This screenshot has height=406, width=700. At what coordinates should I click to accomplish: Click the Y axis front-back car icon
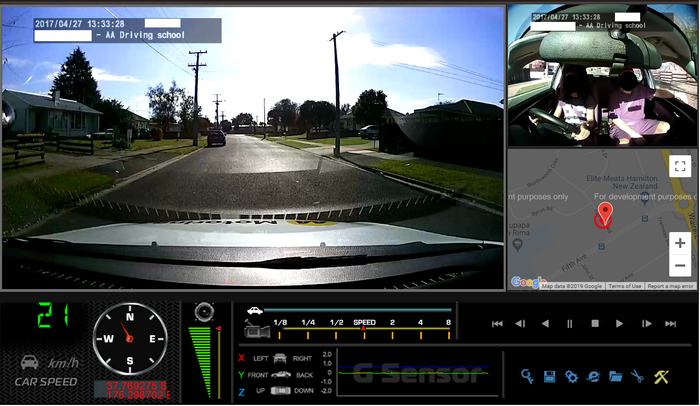[x=281, y=375]
